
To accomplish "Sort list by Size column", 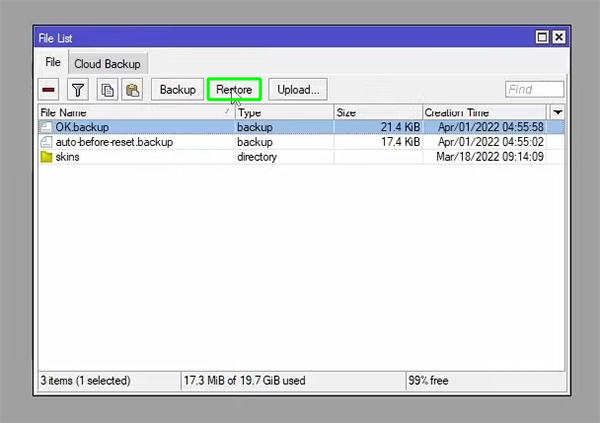I will coord(376,112).
